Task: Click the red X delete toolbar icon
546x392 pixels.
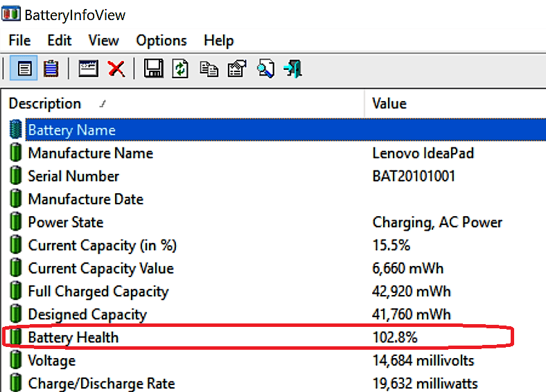Action: 116,69
